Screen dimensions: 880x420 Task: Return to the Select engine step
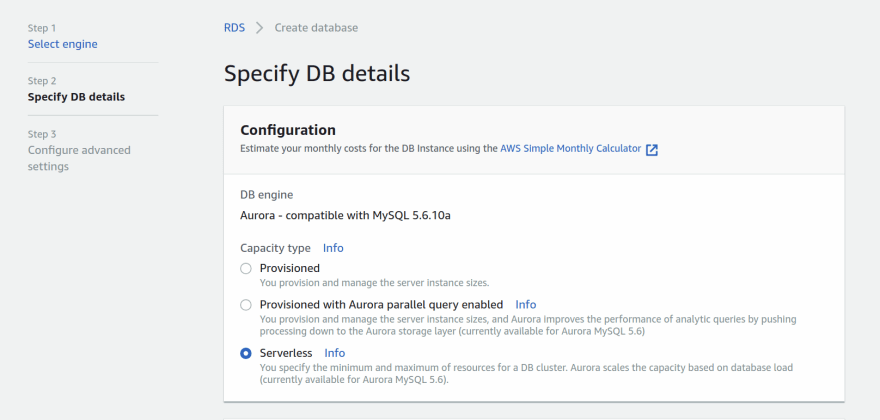click(x=63, y=44)
